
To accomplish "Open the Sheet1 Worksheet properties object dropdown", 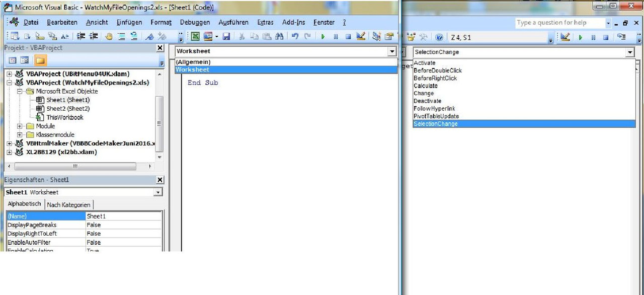I will [158, 192].
